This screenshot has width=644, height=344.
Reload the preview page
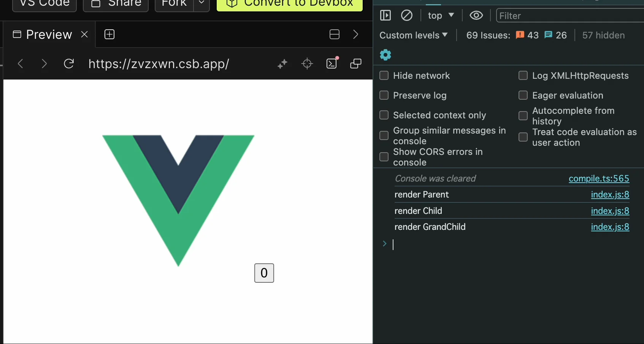point(69,64)
